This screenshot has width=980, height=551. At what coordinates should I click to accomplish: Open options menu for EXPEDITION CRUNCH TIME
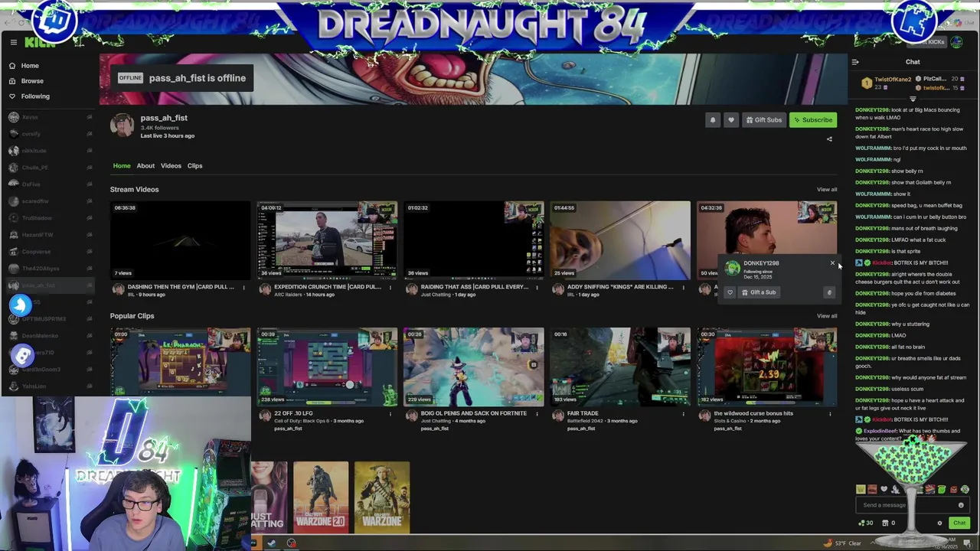(390, 288)
